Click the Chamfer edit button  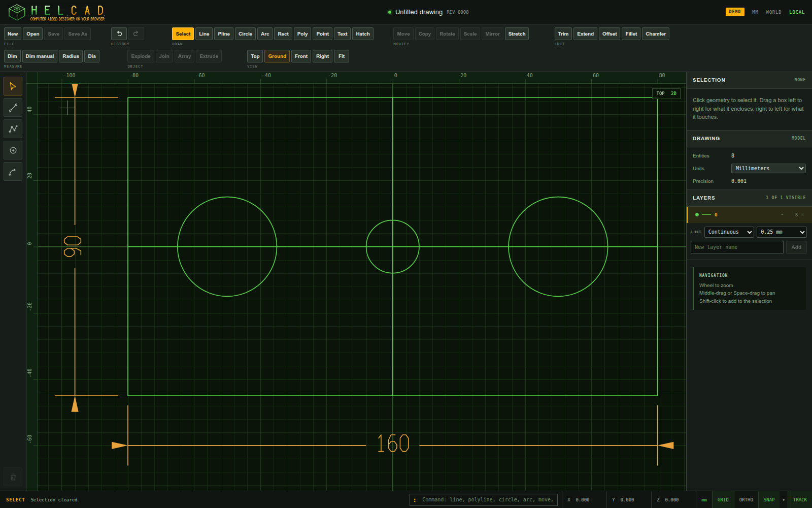[x=656, y=34]
